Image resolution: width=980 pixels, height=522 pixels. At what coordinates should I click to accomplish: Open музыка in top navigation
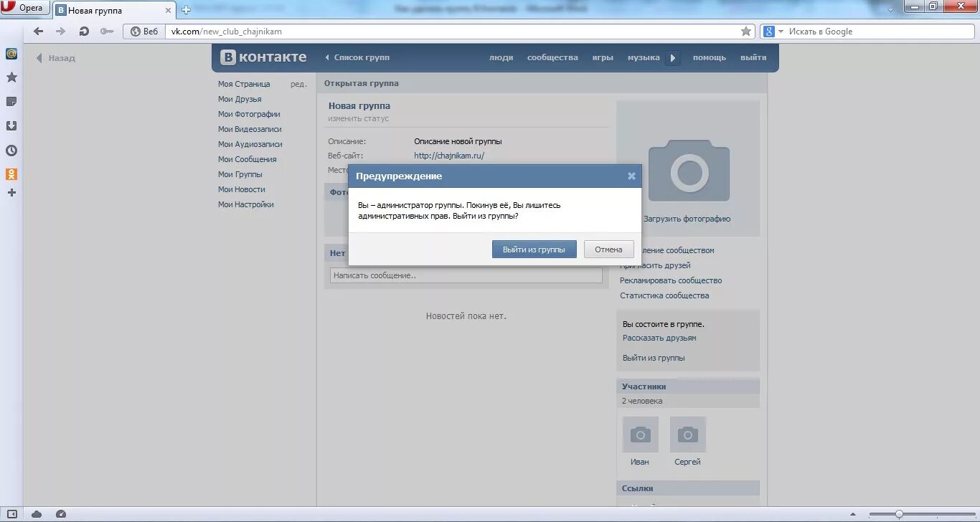(x=644, y=57)
